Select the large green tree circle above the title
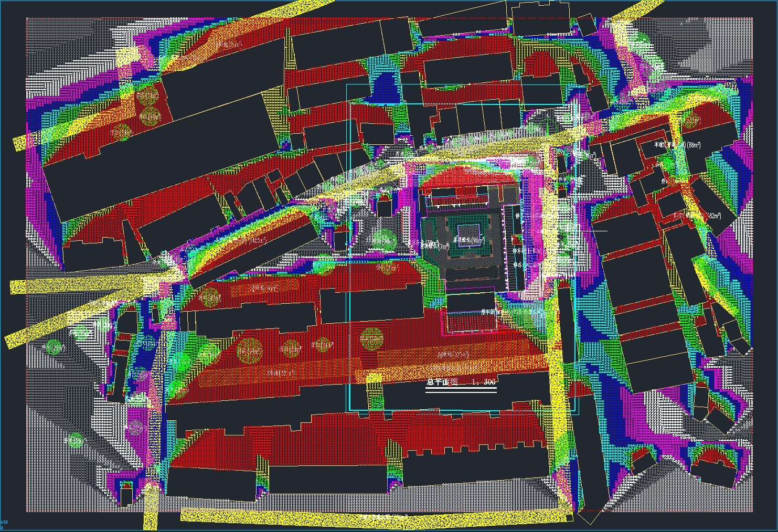The height and width of the screenshot is (532, 778). [x=371, y=338]
